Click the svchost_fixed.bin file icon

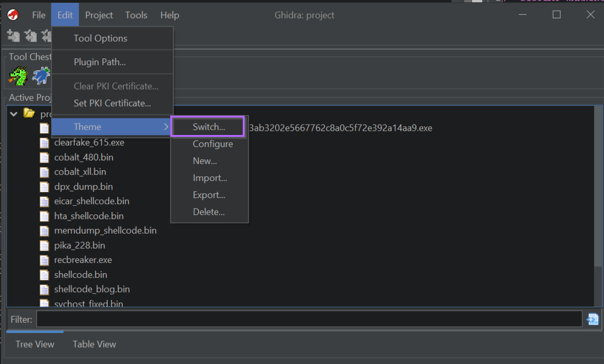[44, 303]
